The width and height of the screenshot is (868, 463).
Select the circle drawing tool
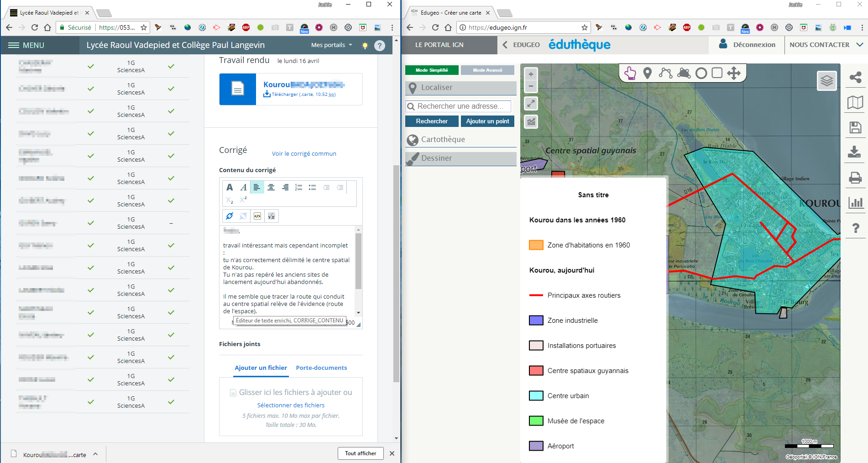pos(701,73)
